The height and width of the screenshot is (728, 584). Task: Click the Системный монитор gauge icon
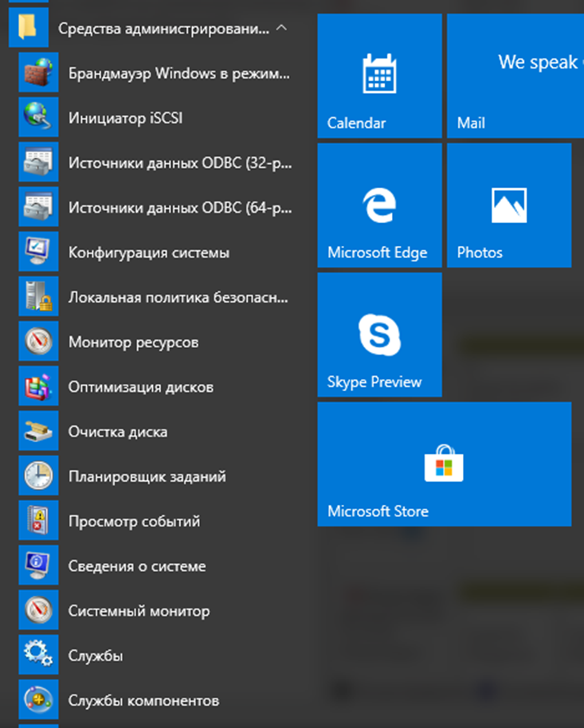pos(38,610)
